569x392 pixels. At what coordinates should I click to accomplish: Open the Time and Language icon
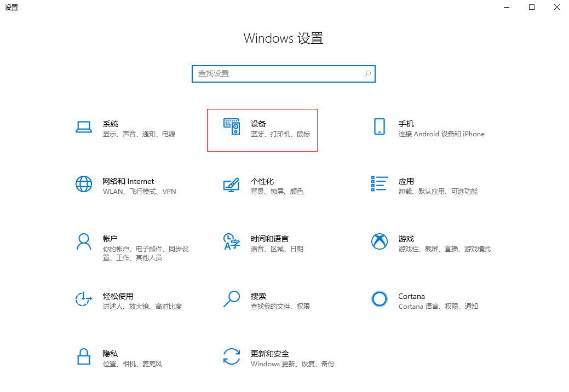231,241
